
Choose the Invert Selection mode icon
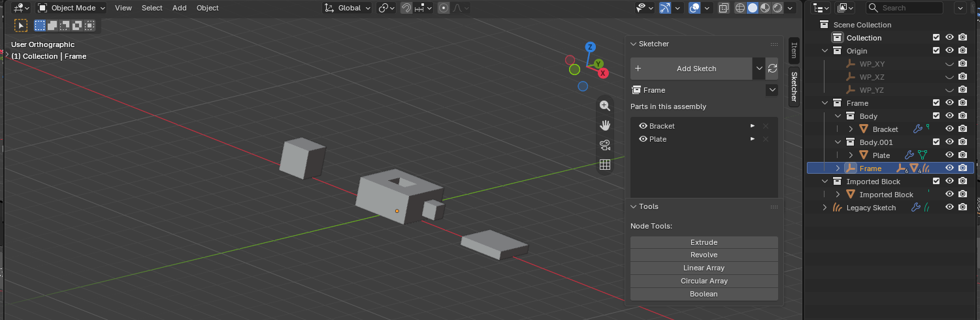[77, 25]
